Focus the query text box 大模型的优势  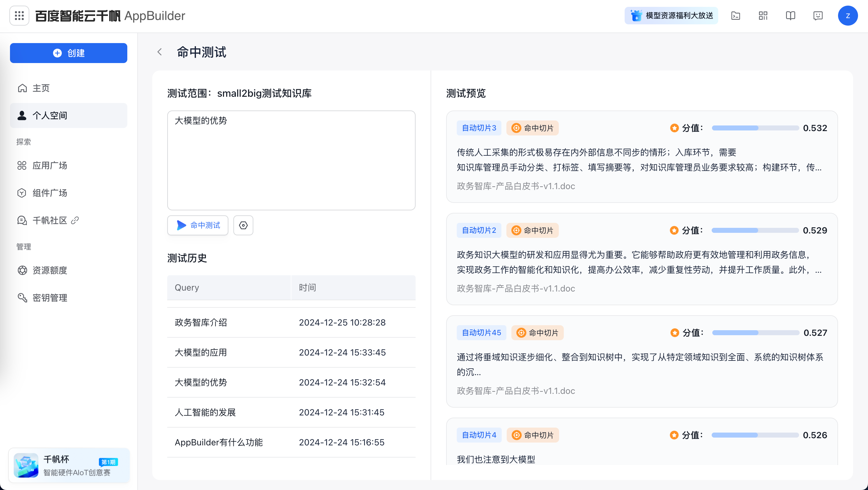(291, 160)
